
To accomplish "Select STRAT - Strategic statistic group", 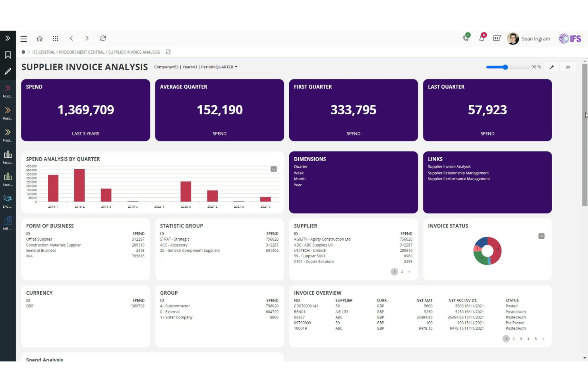I will point(219,239).
